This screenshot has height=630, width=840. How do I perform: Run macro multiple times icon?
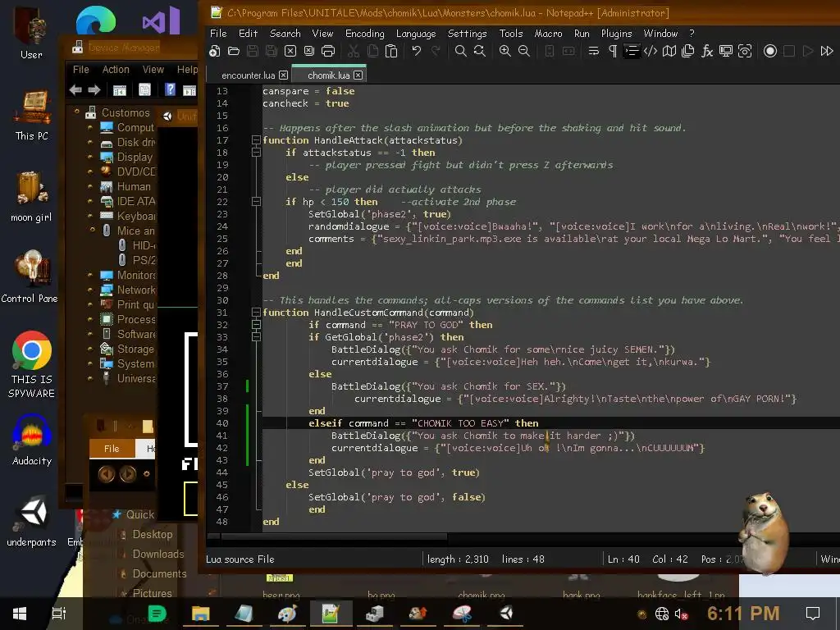[827, 51]
